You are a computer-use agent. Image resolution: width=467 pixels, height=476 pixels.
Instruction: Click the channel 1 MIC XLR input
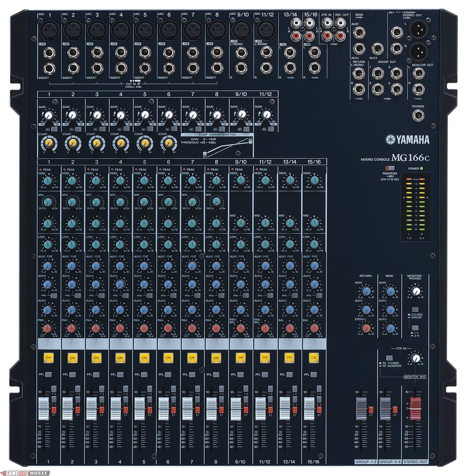click(x=49, y=28)
